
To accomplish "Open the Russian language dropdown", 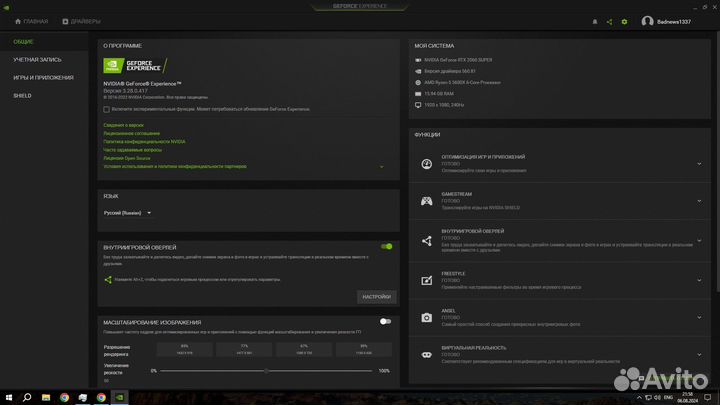I will tap(127, 213).
